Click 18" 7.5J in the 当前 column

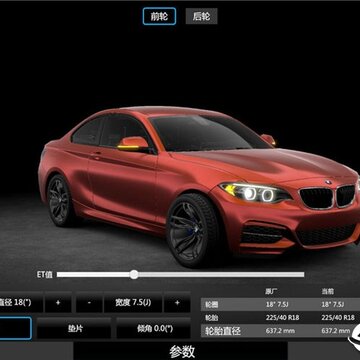pos(333,304)
